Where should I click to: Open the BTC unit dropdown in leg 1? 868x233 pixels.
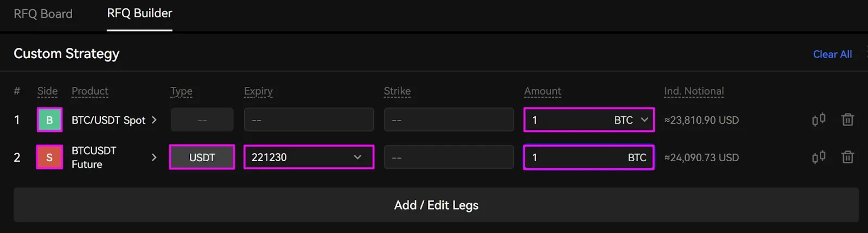tap(631, 120)
